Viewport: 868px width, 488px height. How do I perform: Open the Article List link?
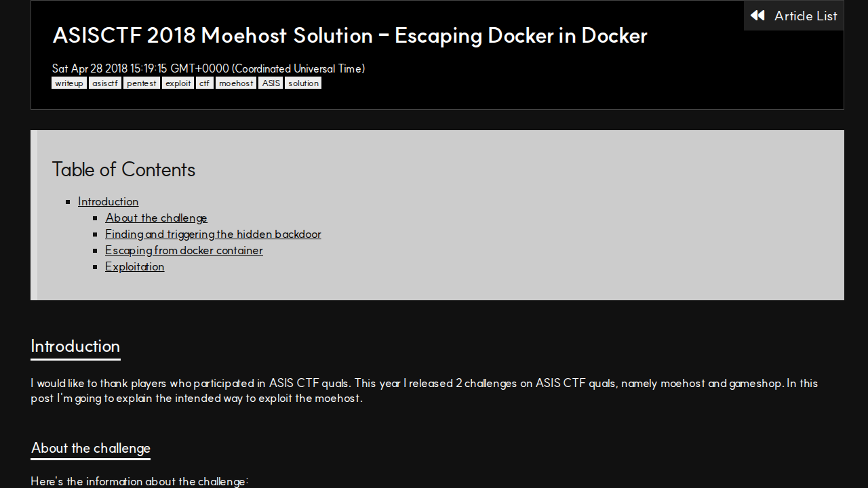coord(793,16)
